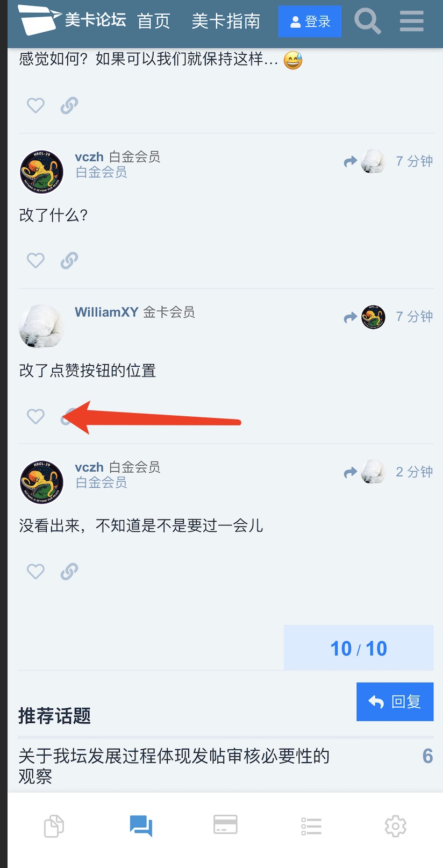Go to 首页 in the header
Viewport: 443px width, 868px height.
pyautogui.click(x=154, y=22)
